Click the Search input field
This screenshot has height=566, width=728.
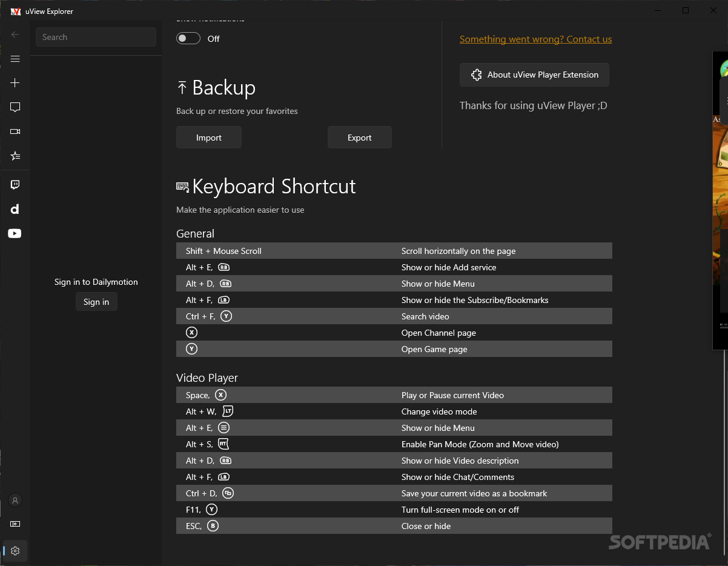[96, 37]
